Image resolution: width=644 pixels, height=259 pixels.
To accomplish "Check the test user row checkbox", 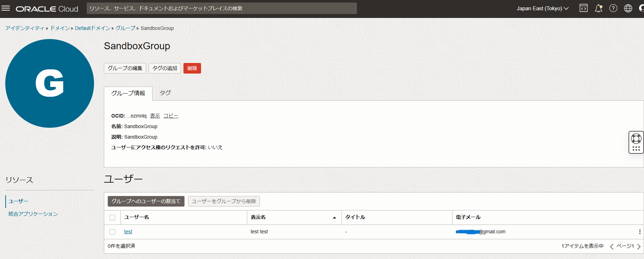I will [112, 232].
